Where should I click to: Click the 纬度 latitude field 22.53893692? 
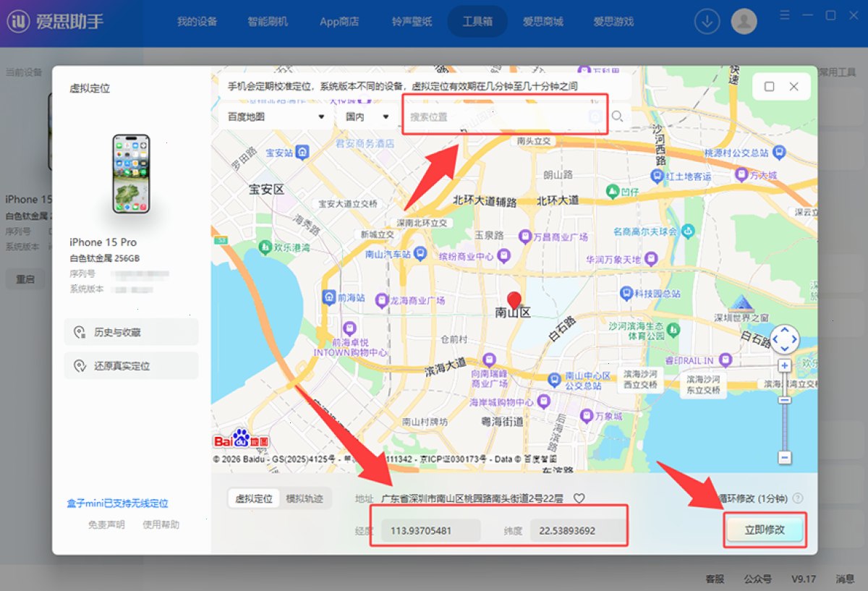coord(577,530)
